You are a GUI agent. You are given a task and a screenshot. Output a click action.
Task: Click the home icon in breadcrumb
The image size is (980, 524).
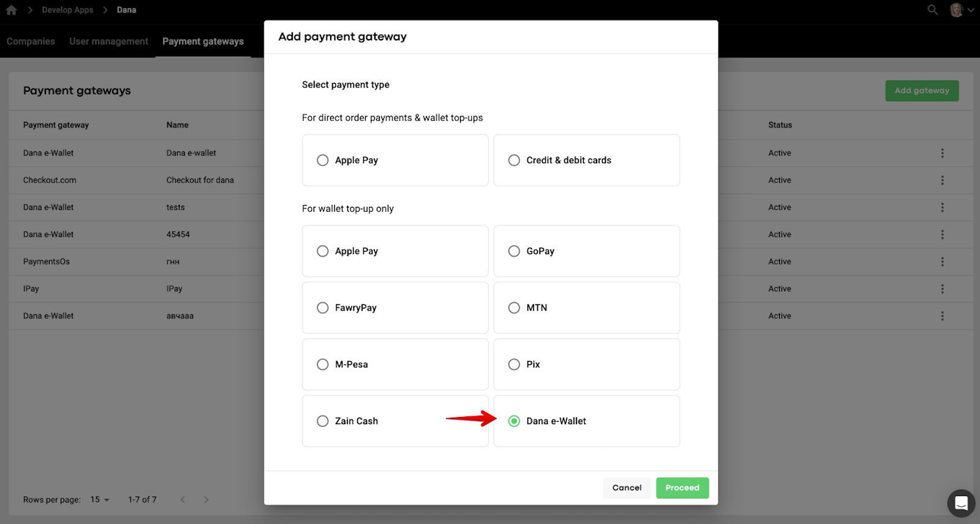[x=11, y=10]
